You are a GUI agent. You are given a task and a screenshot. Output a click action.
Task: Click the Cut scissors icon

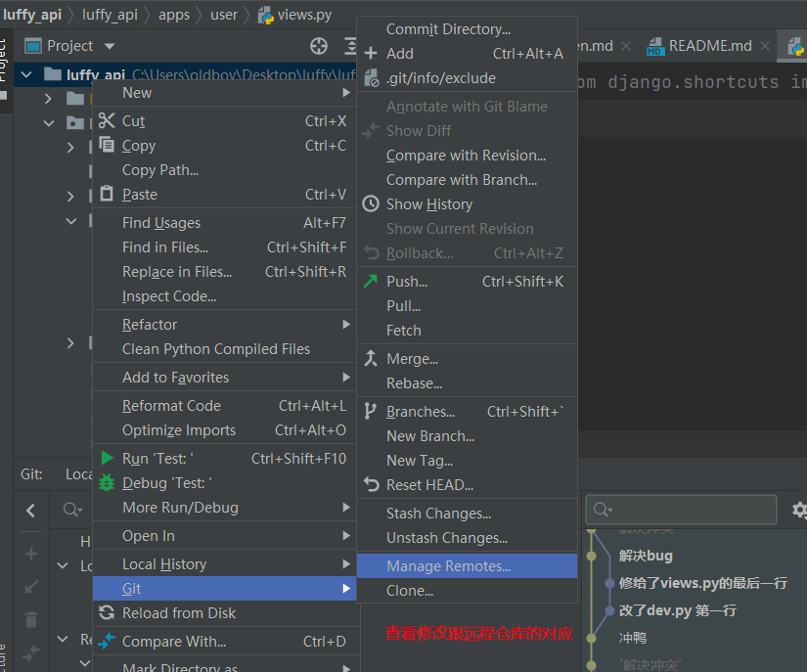click(x=107, y=121)
